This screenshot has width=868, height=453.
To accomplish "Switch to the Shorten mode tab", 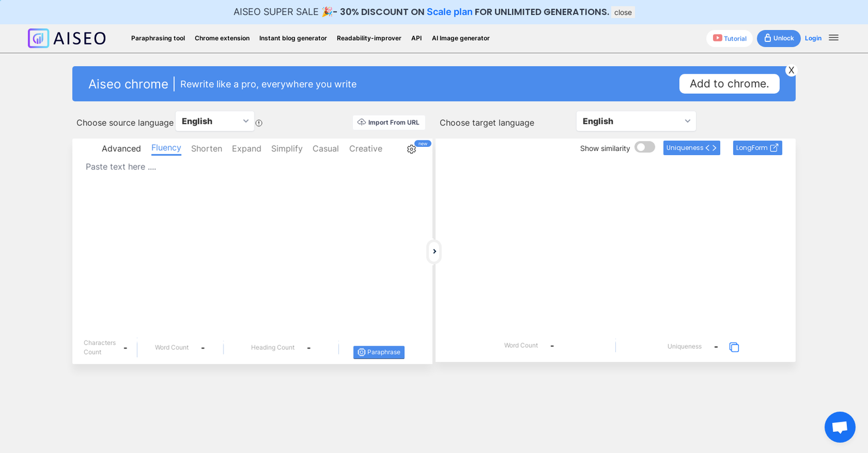I will point(206,149).
